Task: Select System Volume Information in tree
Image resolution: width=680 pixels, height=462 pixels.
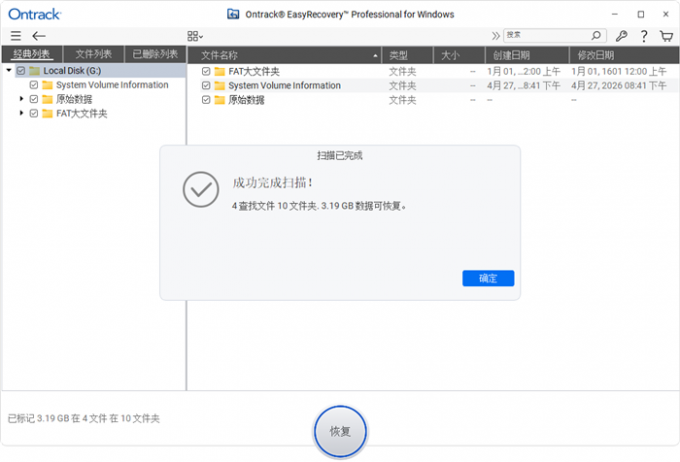Action: pyautogui.click(x=112, y=85)
